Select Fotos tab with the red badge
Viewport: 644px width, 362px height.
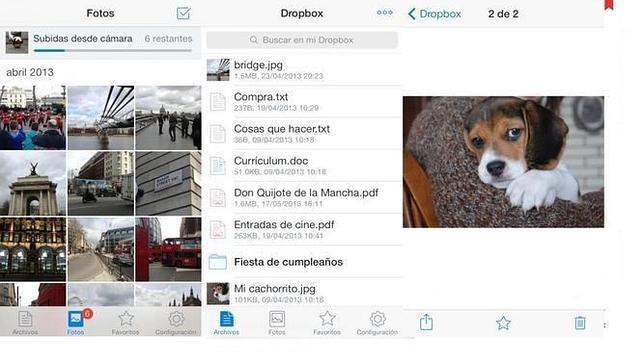(x=76, y=323)
